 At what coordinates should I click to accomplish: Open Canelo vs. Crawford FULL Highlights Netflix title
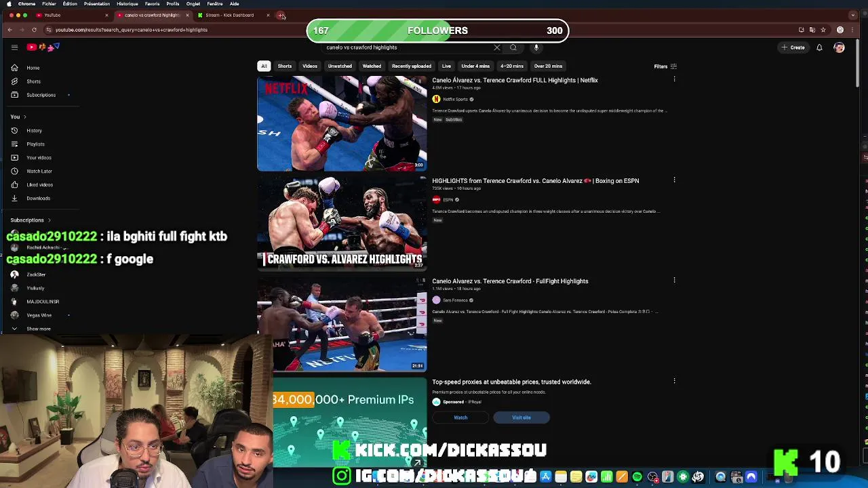click(x=515, y=80)
